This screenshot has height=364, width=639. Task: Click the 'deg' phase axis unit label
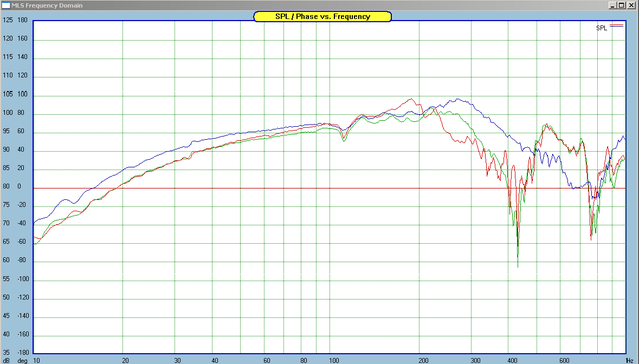click(22, 361)
